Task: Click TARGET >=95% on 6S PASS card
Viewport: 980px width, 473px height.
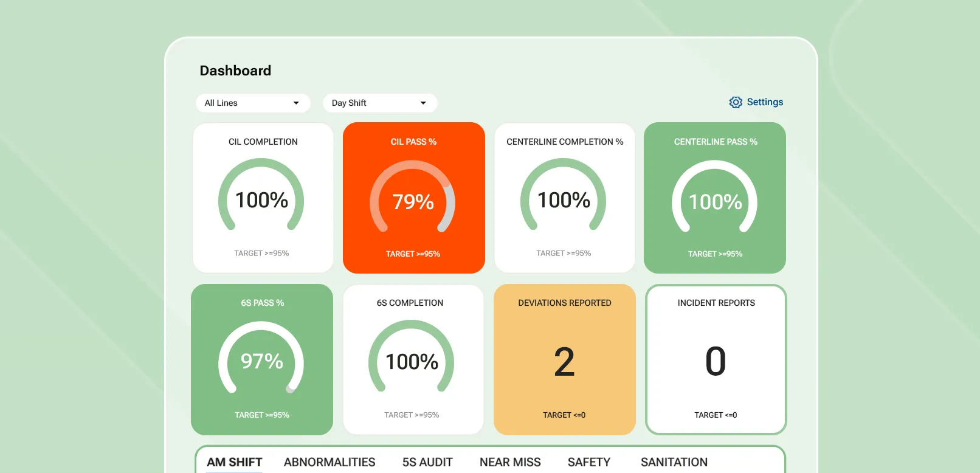Action: coord(262,415)
